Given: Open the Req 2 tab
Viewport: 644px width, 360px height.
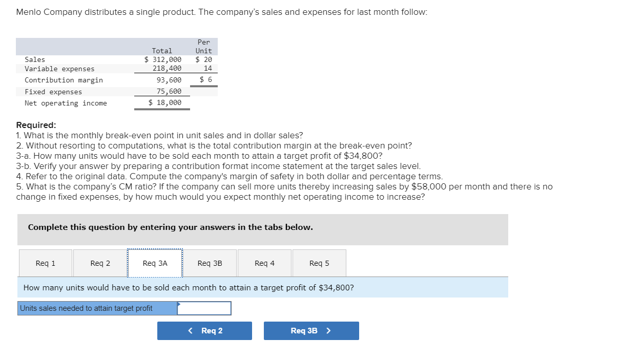Looking at the screenshot, I should click(x=100, y=263).
